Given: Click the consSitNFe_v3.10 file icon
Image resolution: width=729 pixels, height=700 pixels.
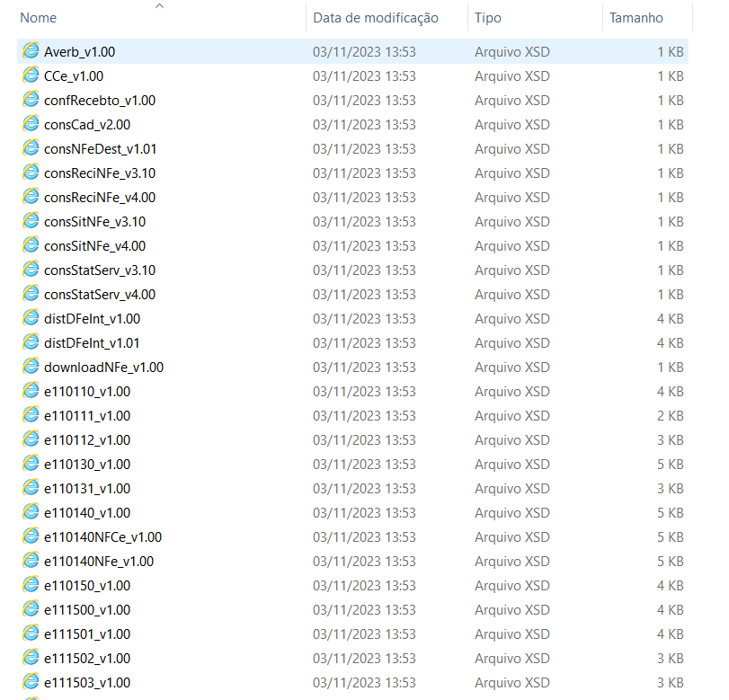Looking at the screenshot, I should [x=31, y=220].
